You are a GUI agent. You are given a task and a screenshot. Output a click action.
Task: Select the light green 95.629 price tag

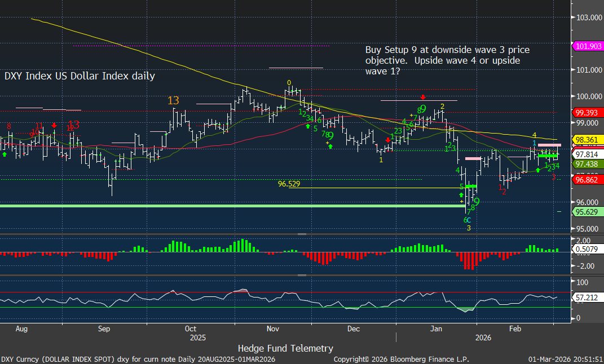[x=587, y=212]
